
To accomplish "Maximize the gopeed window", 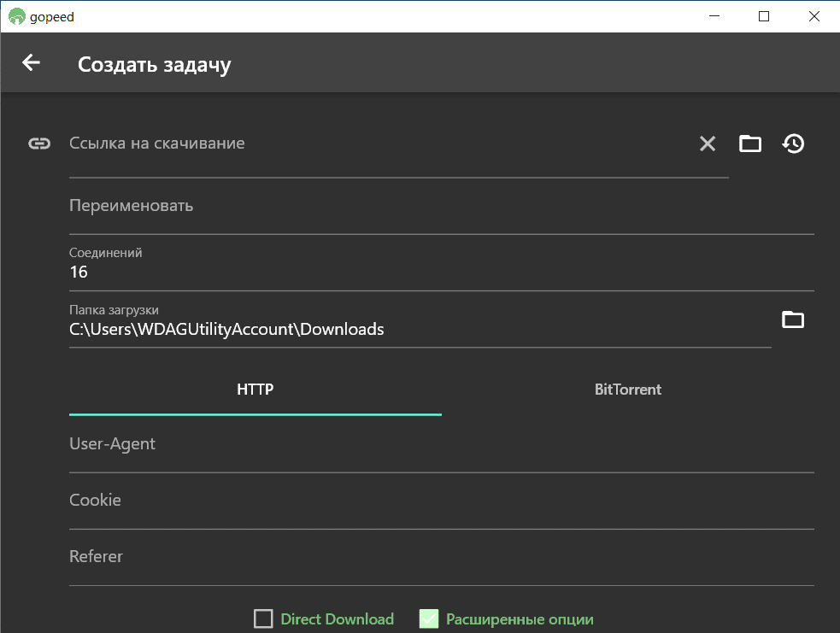I will (x=764, y=16).
